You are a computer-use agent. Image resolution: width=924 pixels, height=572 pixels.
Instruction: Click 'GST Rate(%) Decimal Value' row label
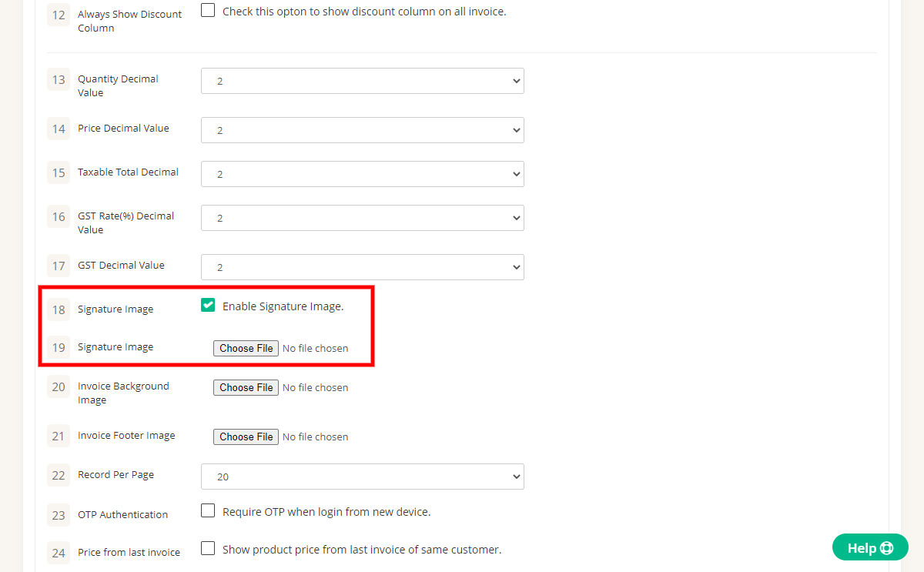coord(126,222)
